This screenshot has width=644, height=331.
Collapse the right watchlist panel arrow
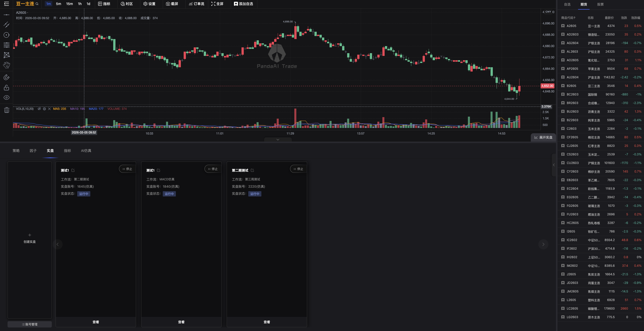pos(554,165)
